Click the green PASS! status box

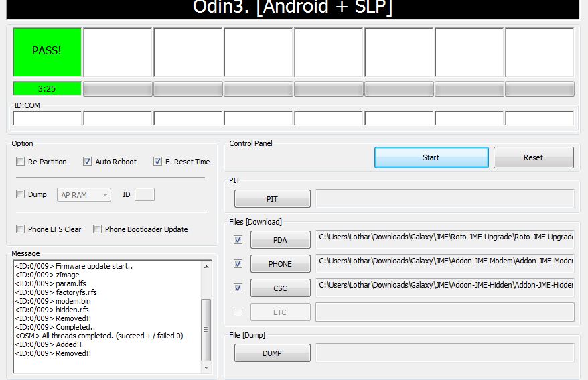coord(48,52)
